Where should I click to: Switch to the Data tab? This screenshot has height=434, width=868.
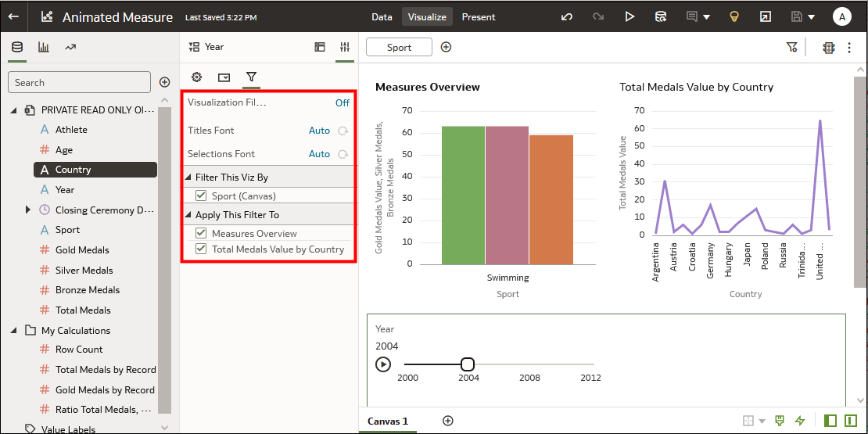[x=382, y=16]
